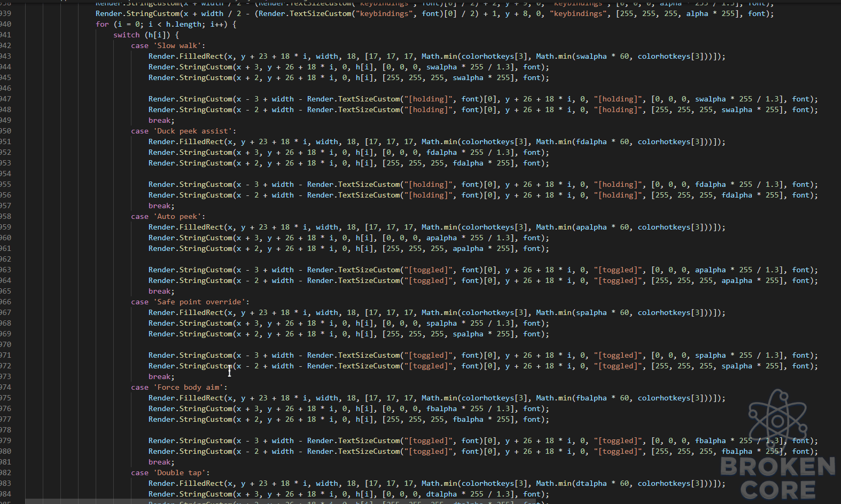
Task: Place cursor on the for loop header line
Action: coord(166,25)
